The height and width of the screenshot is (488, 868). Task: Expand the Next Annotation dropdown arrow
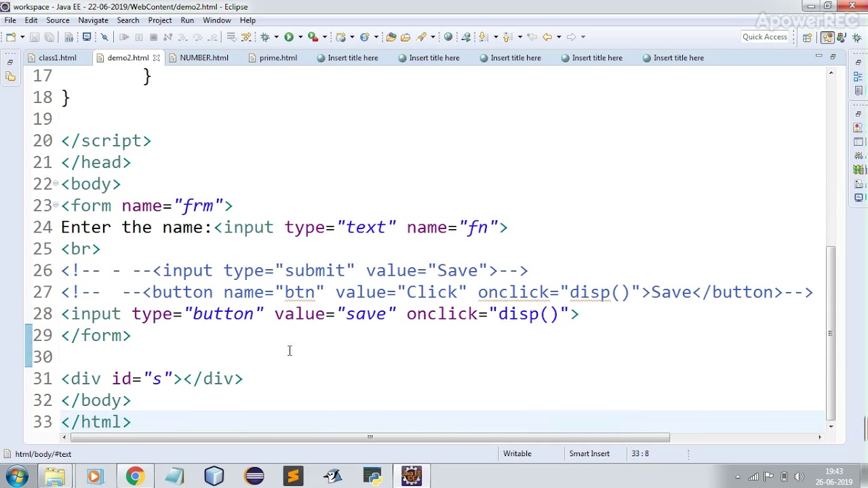496,37
